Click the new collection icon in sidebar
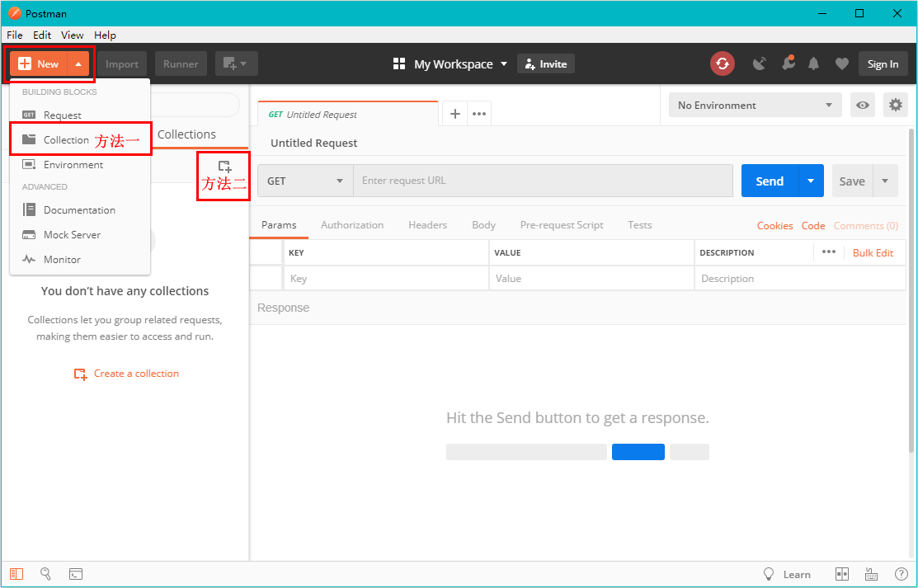 point(225,167)
